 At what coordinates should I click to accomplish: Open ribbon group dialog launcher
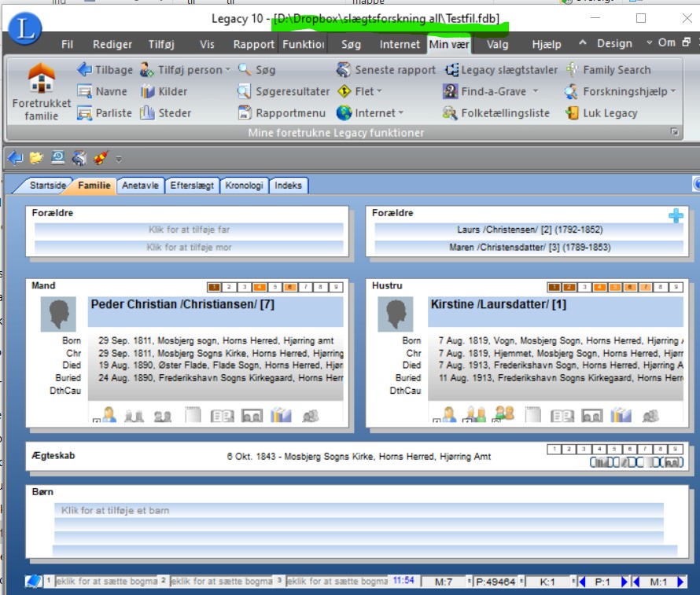click(x=675, y=131)
